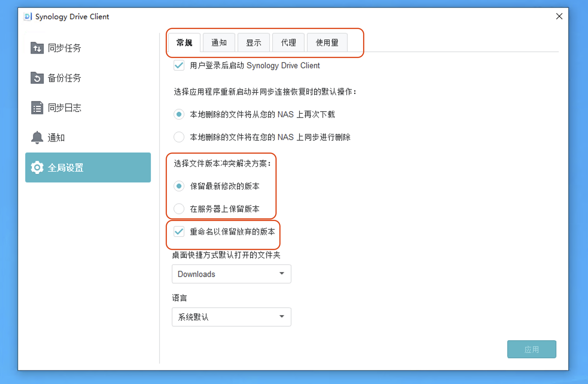Select the 全局设置 sidebar entry
This screenshot has width=588, height=384.
[88, 167]
